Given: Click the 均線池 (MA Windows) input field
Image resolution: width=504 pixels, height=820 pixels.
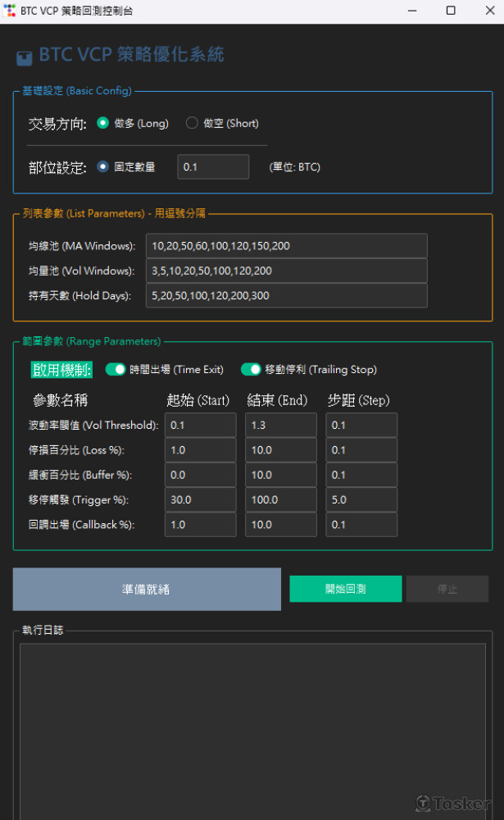Looking at the screenshot, I should [287, 246].
